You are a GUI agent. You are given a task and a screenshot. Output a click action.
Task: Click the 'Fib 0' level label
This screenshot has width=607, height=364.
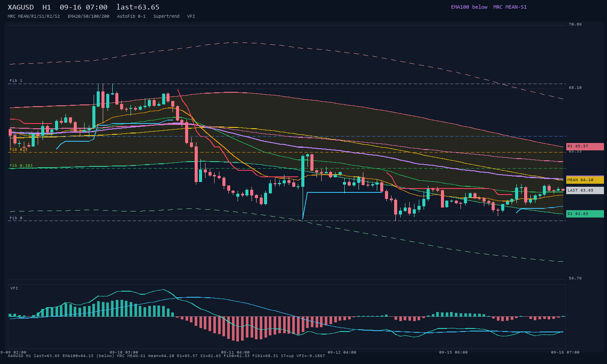16,218
